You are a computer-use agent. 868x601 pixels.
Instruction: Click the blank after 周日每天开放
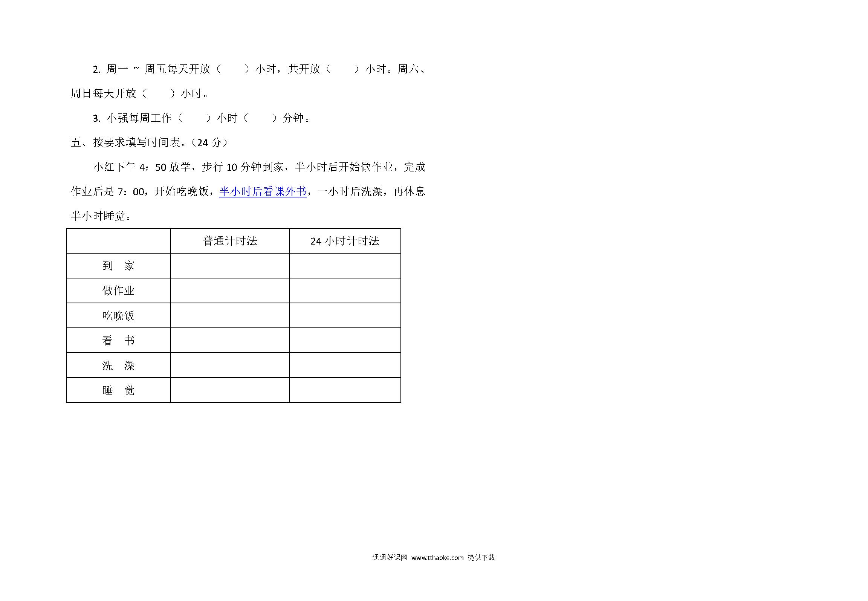(159, 93)
